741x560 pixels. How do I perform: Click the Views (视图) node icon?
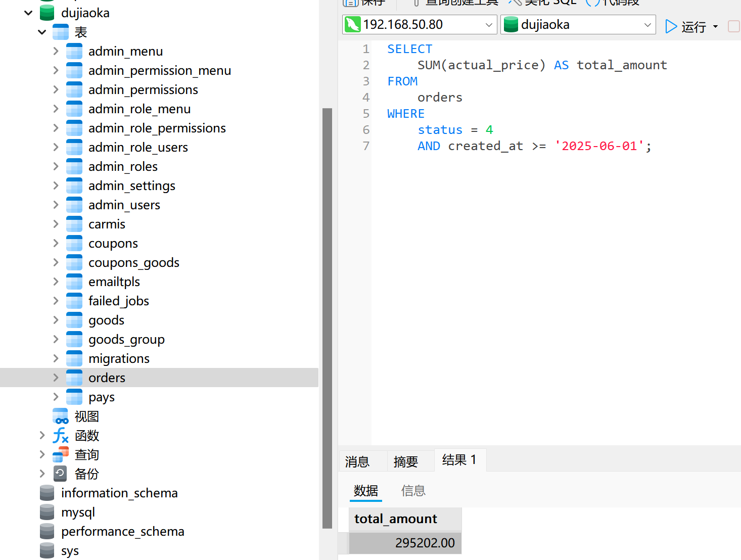(x=60, y=416)
